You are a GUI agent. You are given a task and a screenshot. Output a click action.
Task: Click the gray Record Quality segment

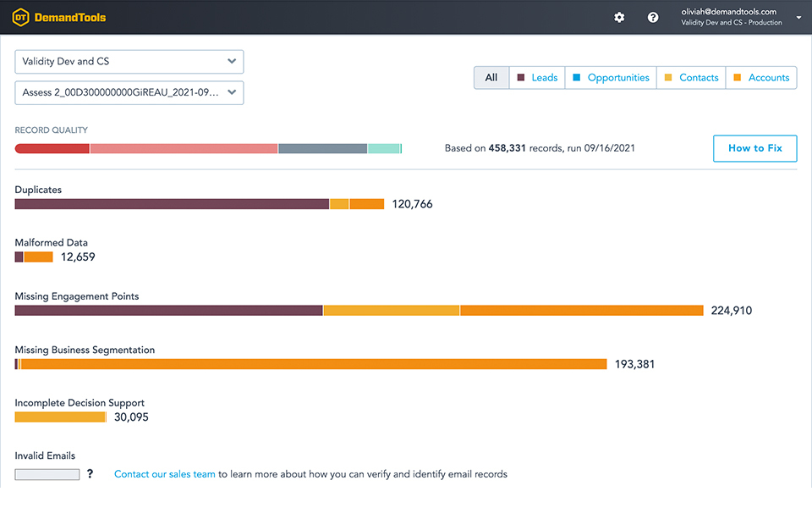[322, 149]
